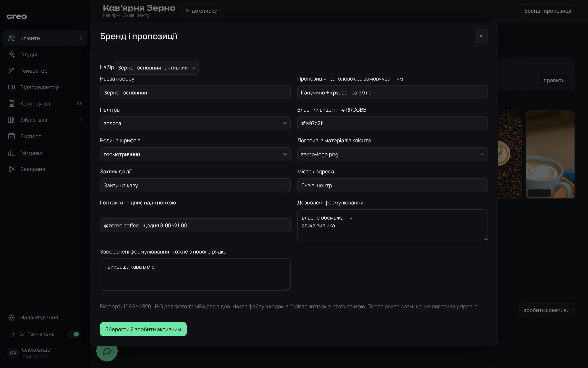588x368 pixels.
Task: Click the до списку back button
Action: pyautogui.click(x=201, y=11)
